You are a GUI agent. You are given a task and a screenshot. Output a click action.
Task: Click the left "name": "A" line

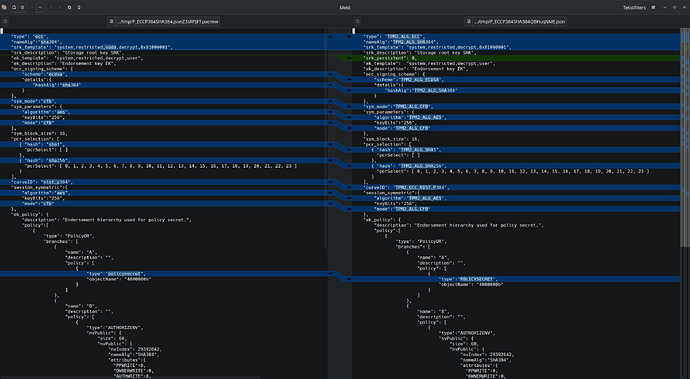pos(81,252)
